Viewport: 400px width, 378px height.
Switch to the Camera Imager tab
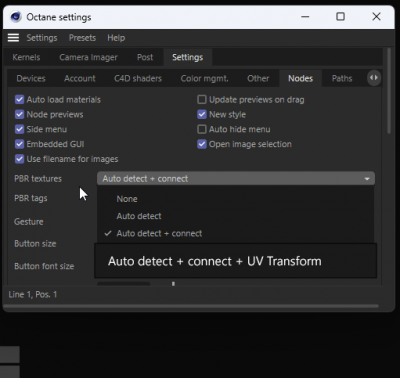(88, 57)
